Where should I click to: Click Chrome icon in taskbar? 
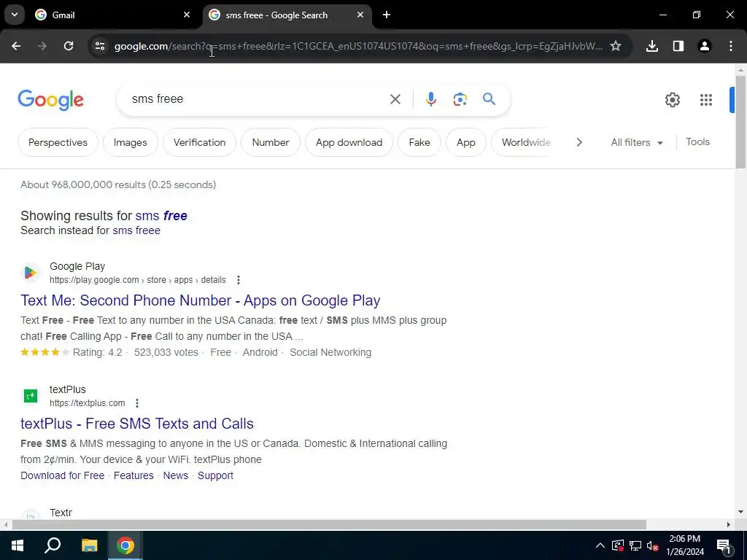pyautogui.click(x=125, y=545)
